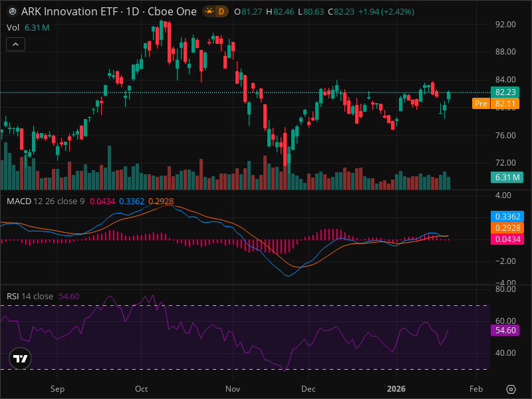Screen dimensions: 532x399
Task: Open chart settings via the hexagon gear icon
Action: pos(511,389)
